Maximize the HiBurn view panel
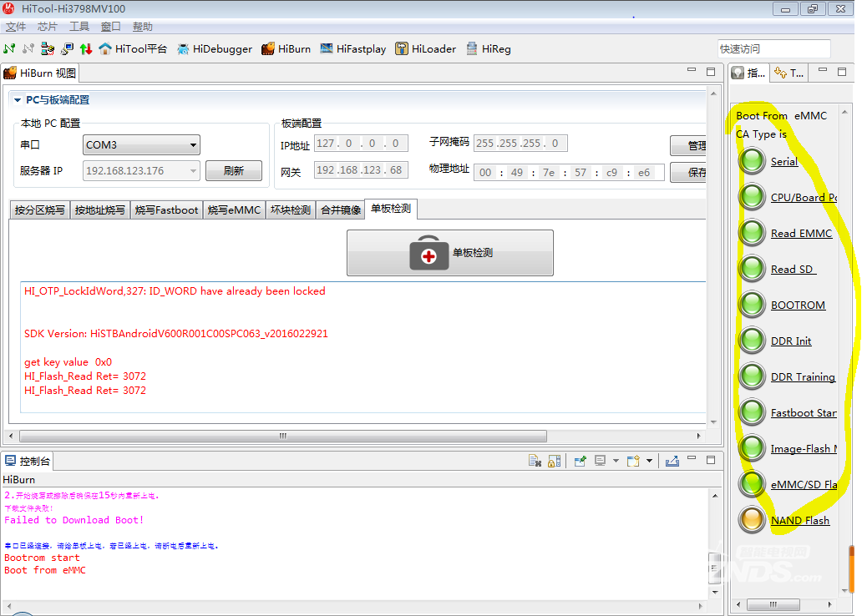The image size is (862, 616). click(711, 72)
